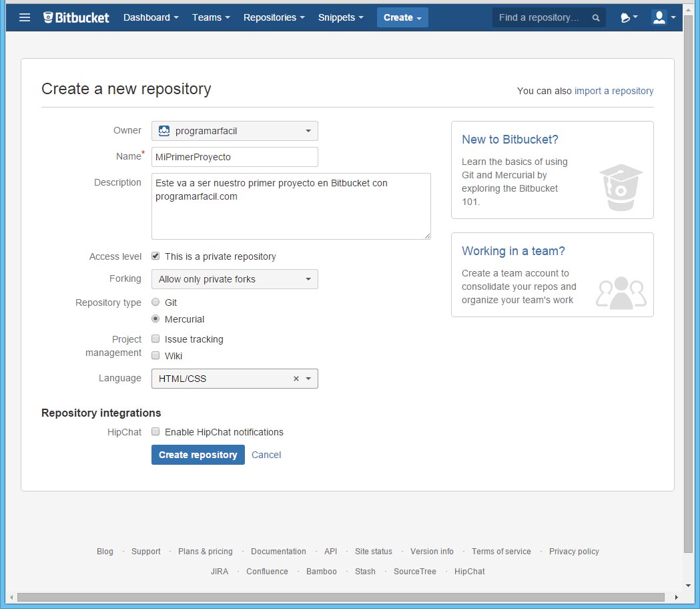Clear the HTML/CSS language selection
Image resolution: width=700 pixels, height=609 pixels.
coord(296,379)
